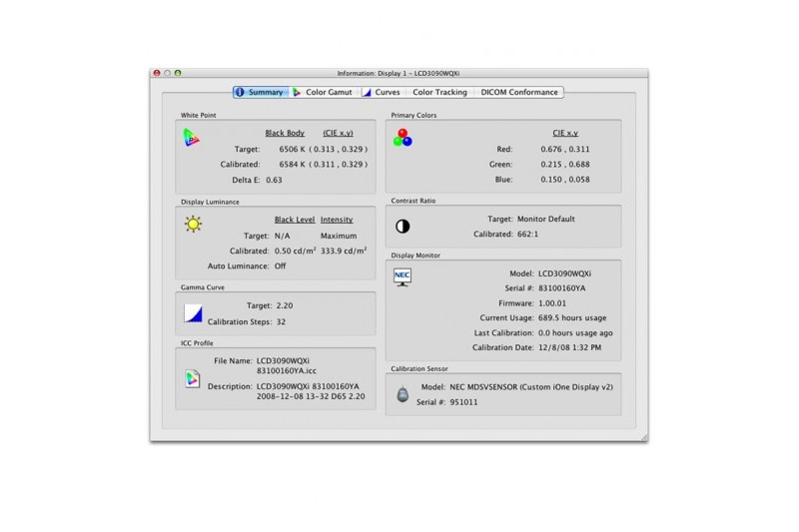Click the intensity '333.9 cd/m²' value
The height and width of the screenshot is (532, 799).
pyautogui.click(x=344, y=251)
